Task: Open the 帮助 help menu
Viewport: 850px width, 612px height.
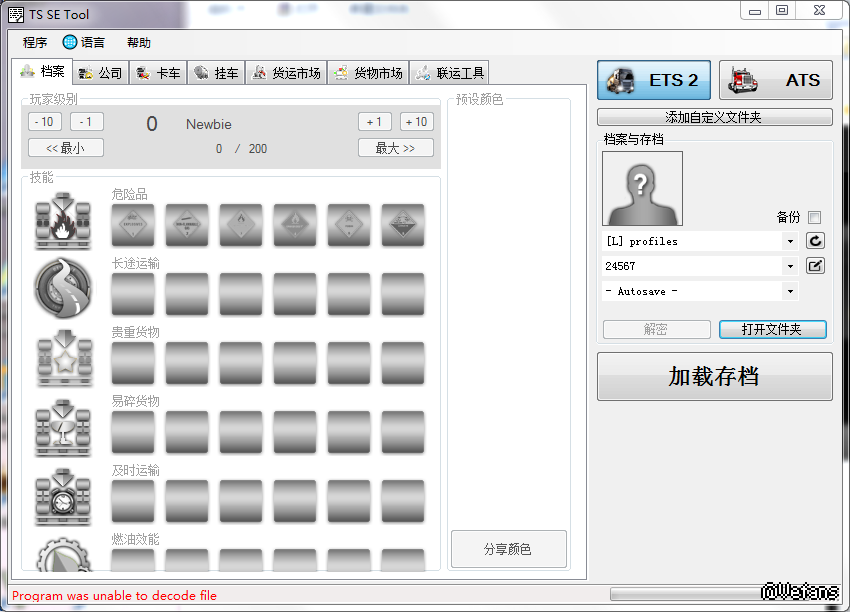Action: tap(139, 42)
